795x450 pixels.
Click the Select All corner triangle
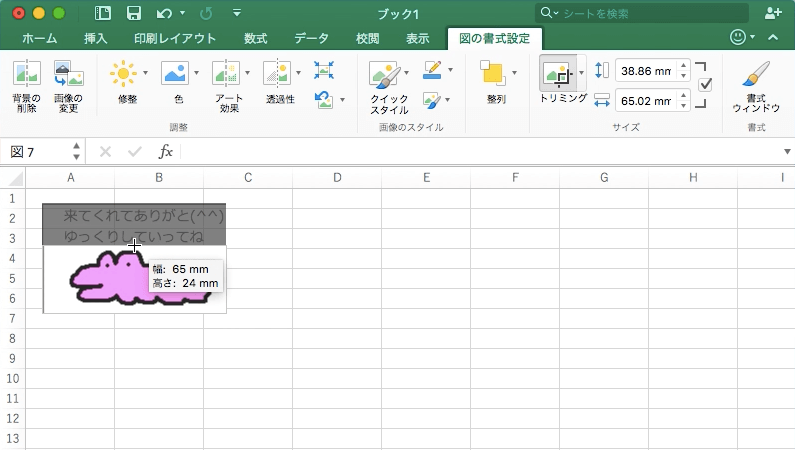point(16,179)
